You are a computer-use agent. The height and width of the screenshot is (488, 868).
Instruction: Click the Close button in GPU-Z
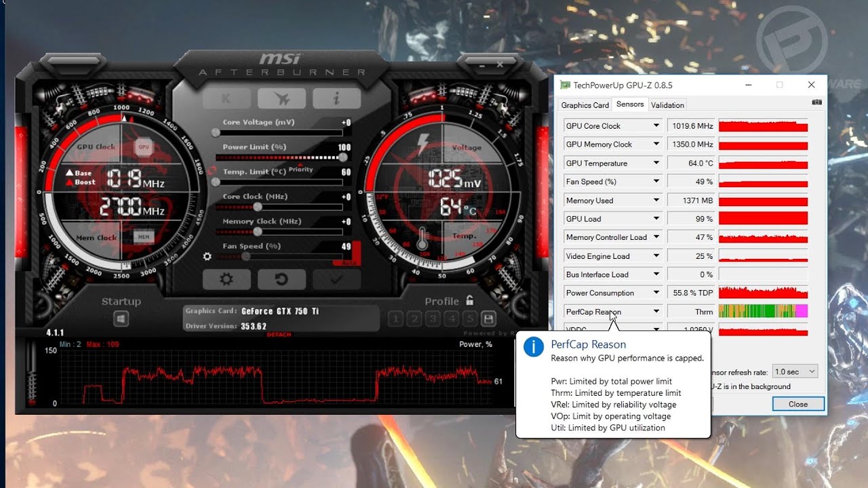click(x=798, y=404)
